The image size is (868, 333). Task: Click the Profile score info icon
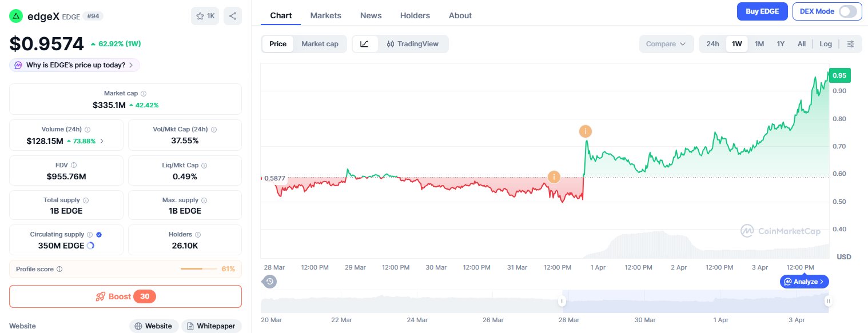59,269
